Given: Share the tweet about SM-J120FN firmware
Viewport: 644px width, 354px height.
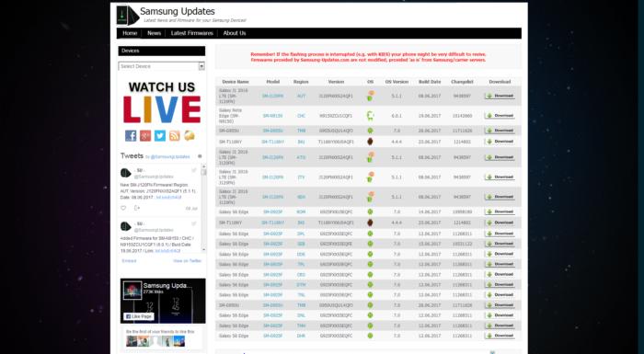Looking at the screenshot, I should pyautogui.click(x=137, y=208).
